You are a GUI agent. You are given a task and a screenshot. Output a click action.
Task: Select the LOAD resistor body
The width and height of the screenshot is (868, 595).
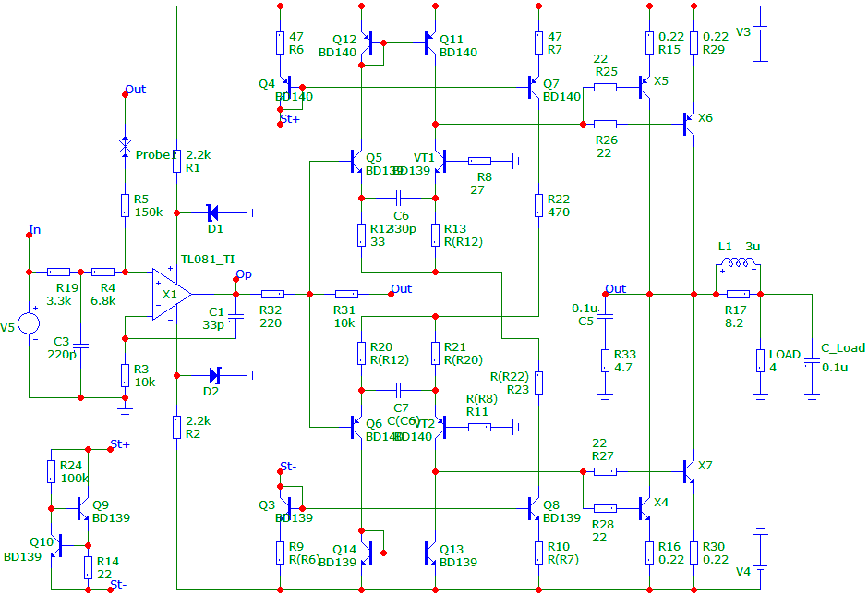(760, 360)
